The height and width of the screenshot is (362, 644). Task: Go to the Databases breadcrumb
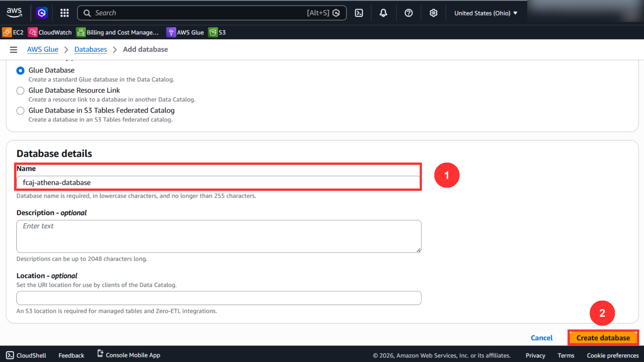(91, 49)
